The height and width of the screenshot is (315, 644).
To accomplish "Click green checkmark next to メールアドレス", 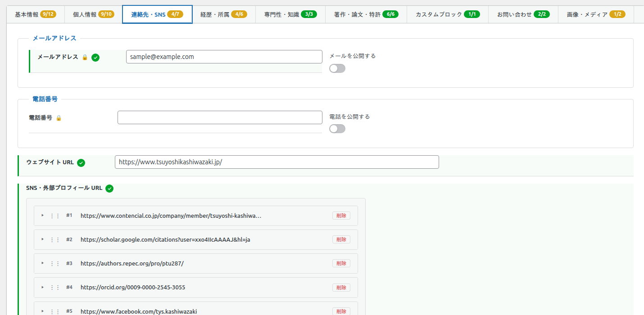I will pos(95,57).
